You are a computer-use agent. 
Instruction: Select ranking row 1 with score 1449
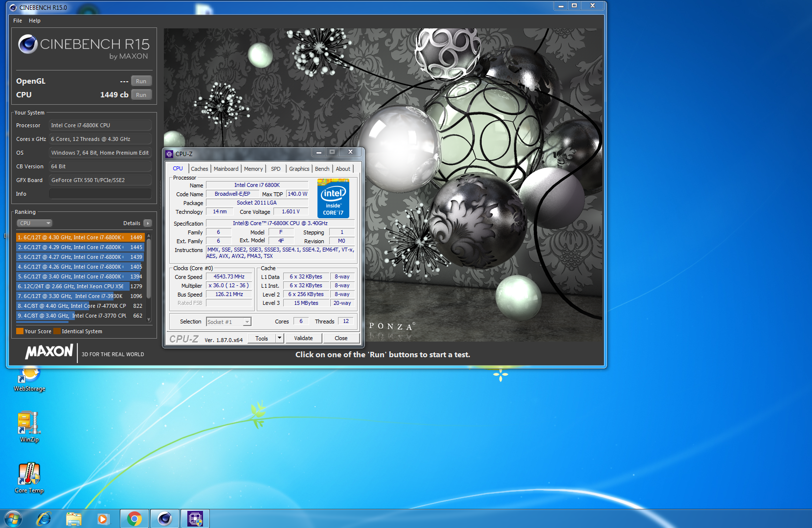click(x=80, y=237)
